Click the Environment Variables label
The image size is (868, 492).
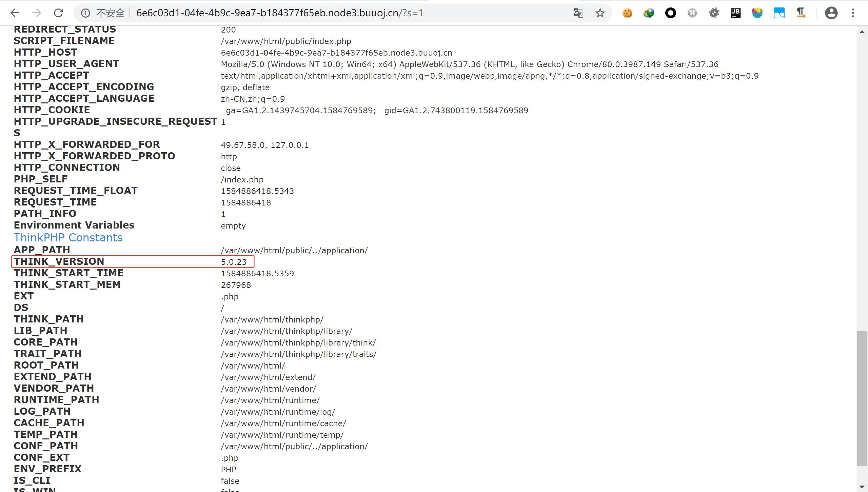click(74, 225)
